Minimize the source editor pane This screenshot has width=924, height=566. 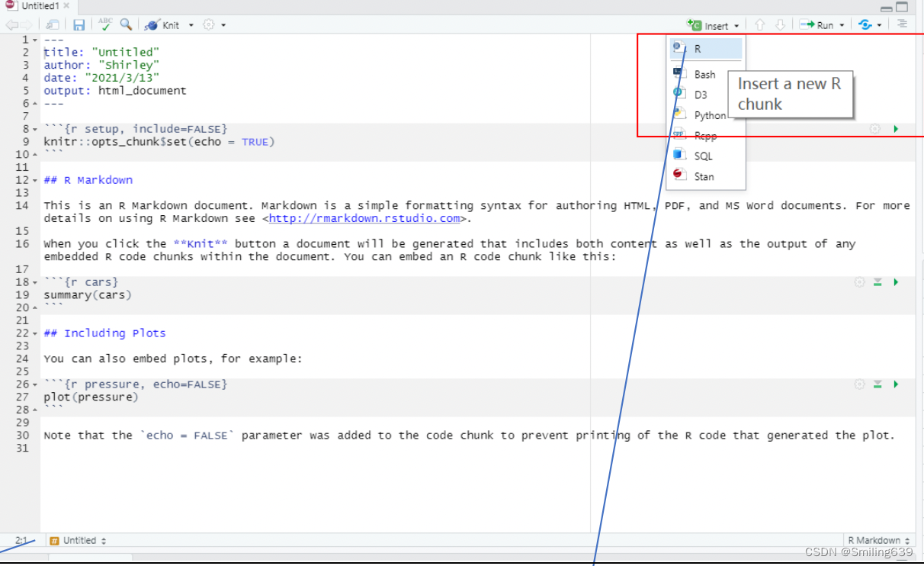click(886, 8)
